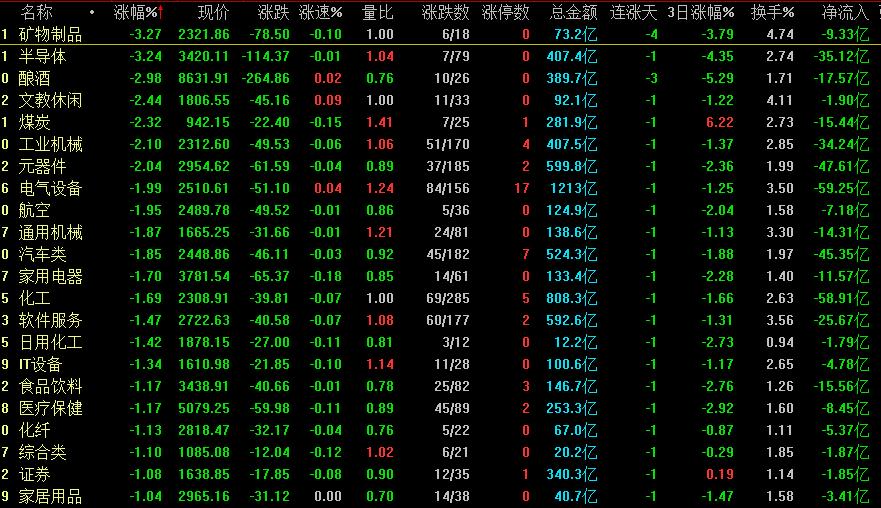Click 医疗保健 price value 5079.25

pyautogui.click(x=204, y=409)
